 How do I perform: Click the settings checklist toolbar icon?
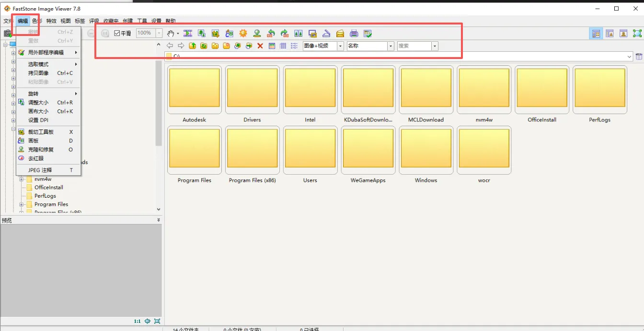click(368, 33)
